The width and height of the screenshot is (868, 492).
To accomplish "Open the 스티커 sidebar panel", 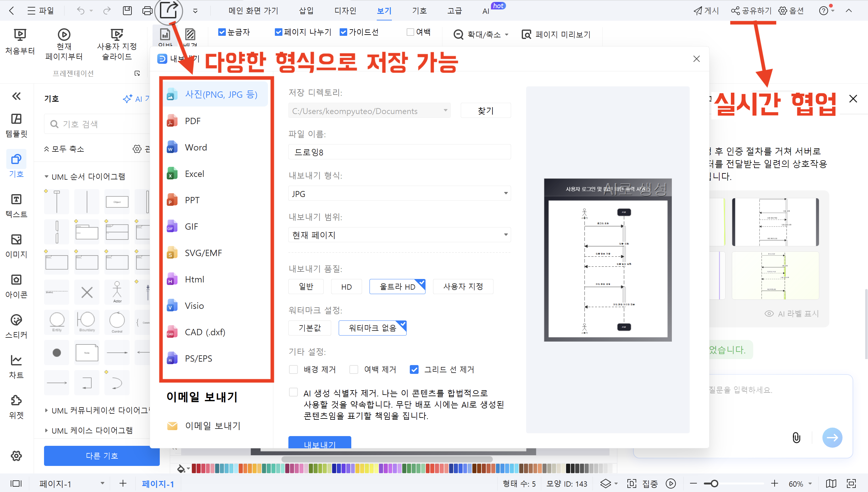I will (16, 326).
